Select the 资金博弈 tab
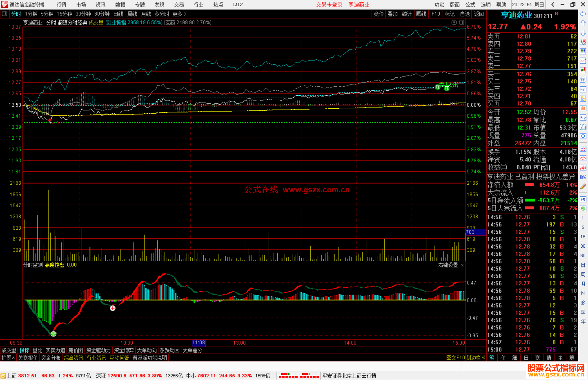Viewport: 588px width, 380px height. point(124,350)
